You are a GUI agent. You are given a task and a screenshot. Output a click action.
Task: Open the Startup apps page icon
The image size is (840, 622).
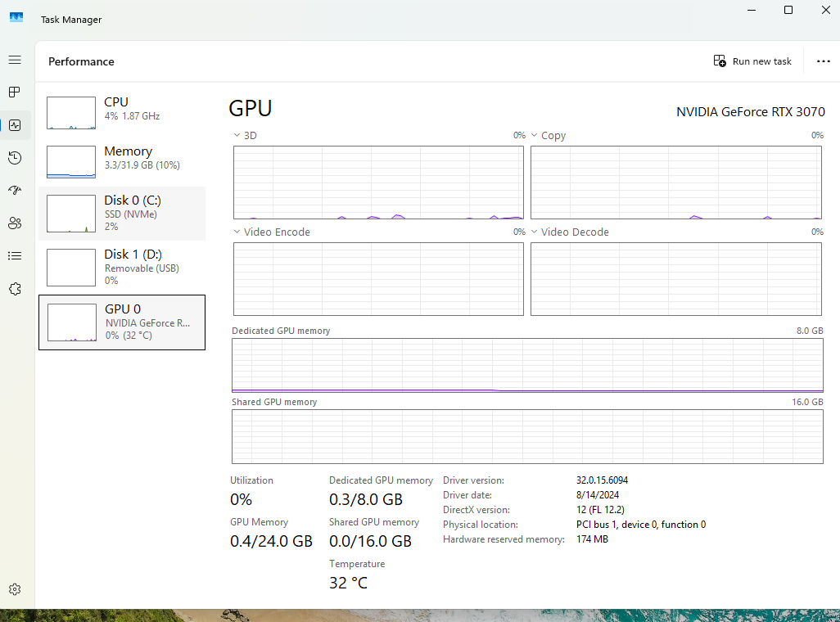(14, 191)
